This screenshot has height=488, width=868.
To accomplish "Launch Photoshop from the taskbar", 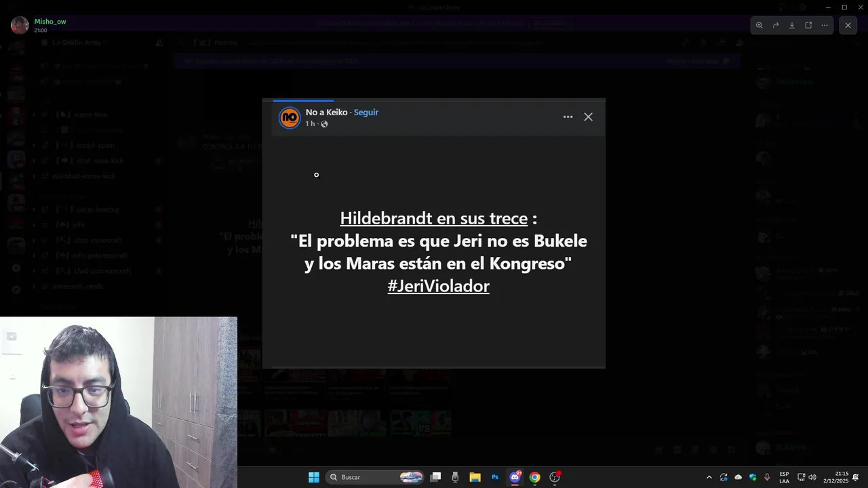I will point(495,477).
